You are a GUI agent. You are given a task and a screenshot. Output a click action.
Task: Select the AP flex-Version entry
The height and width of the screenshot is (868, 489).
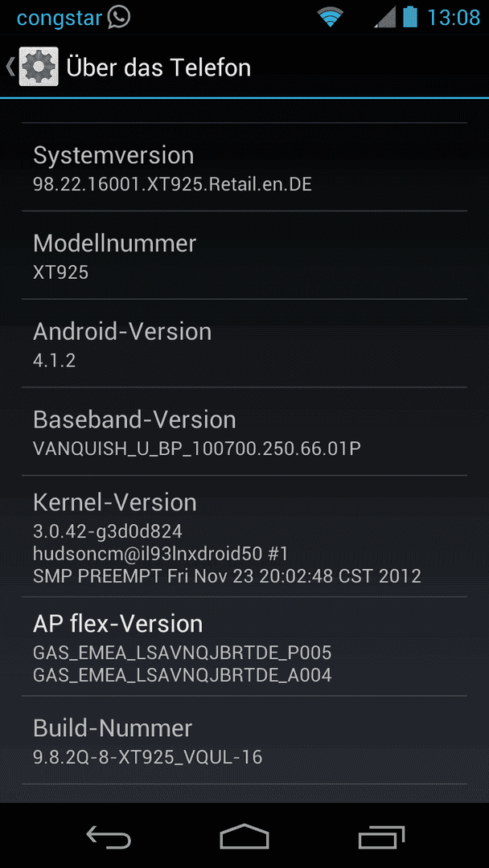tap(244, 646)
